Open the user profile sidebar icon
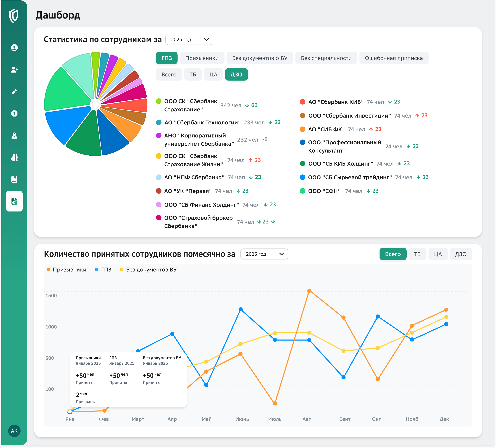This screenshot has height=448, width=496. pos(14,48)
